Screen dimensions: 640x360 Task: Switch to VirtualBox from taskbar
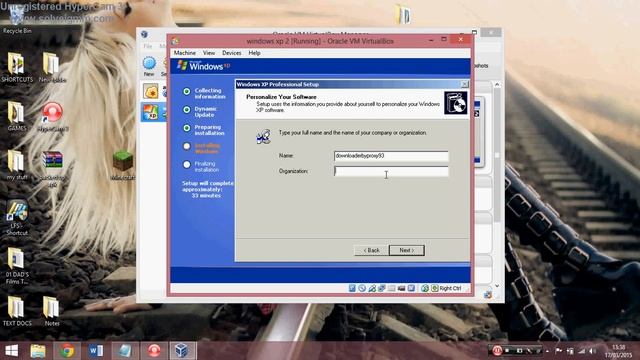tap(182, 351)
